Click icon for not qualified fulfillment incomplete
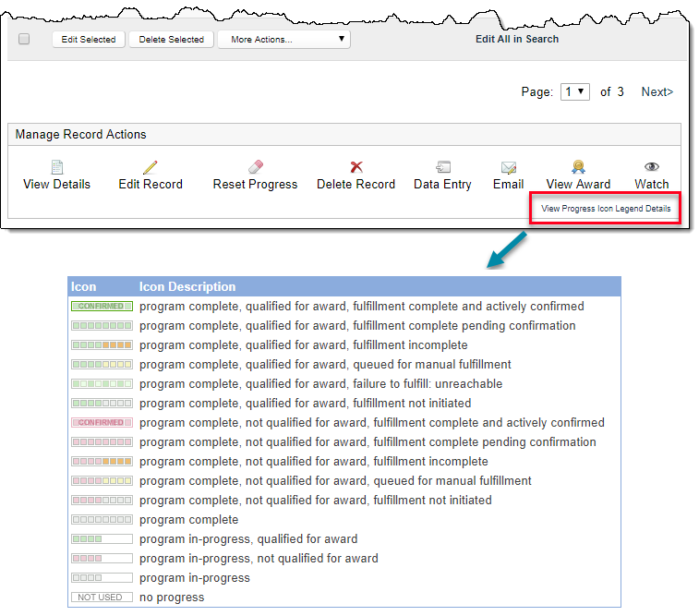This screenshot has width=699, height=616. 102,462
